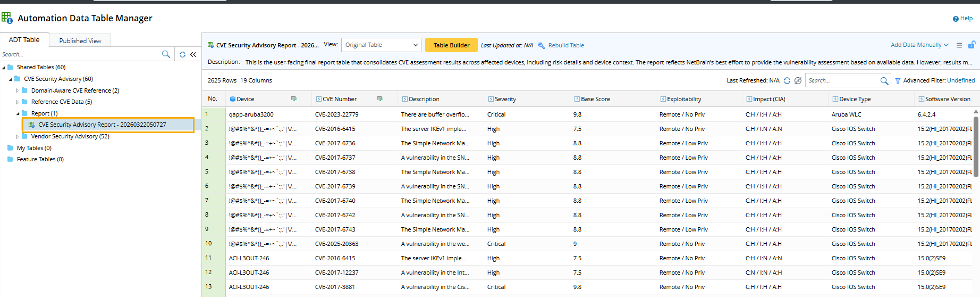Viewport: 980px width, 297px height.
Task: Collapse the Report folder node
Action: (18, 113)
